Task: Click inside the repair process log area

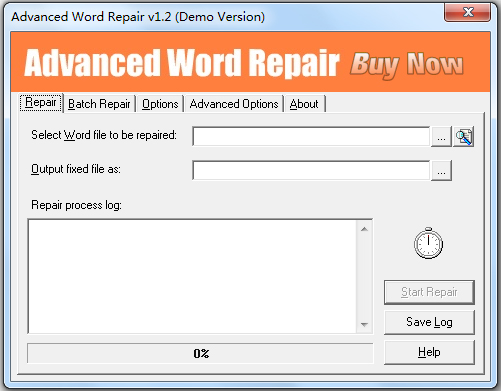Action: tap(192, 276)
